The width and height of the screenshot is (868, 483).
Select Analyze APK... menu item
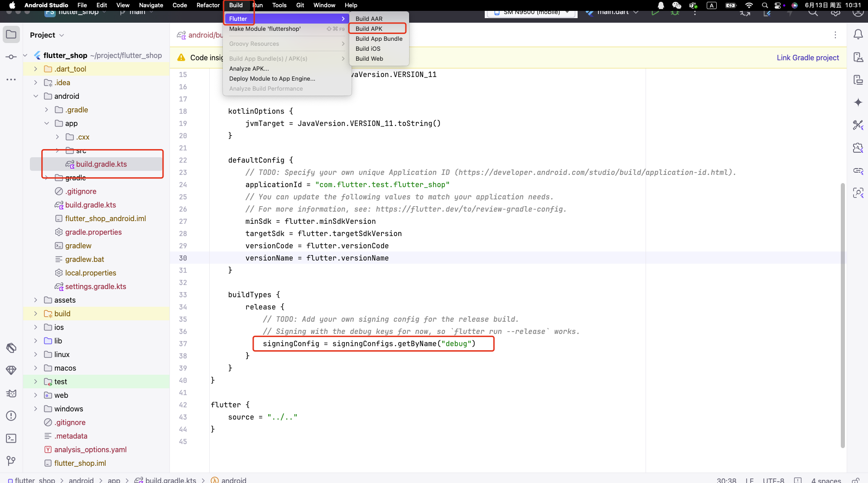[x=287, y=68]
